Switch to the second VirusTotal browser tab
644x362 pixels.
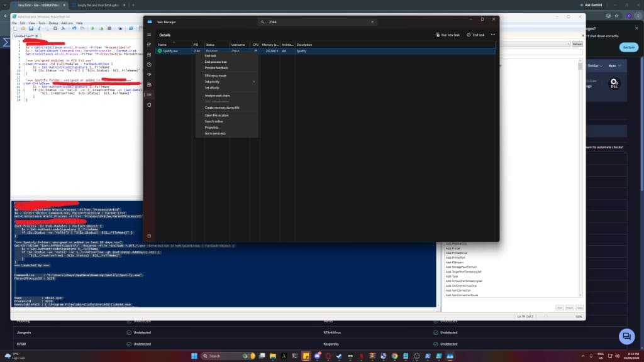tap(98, 5)
